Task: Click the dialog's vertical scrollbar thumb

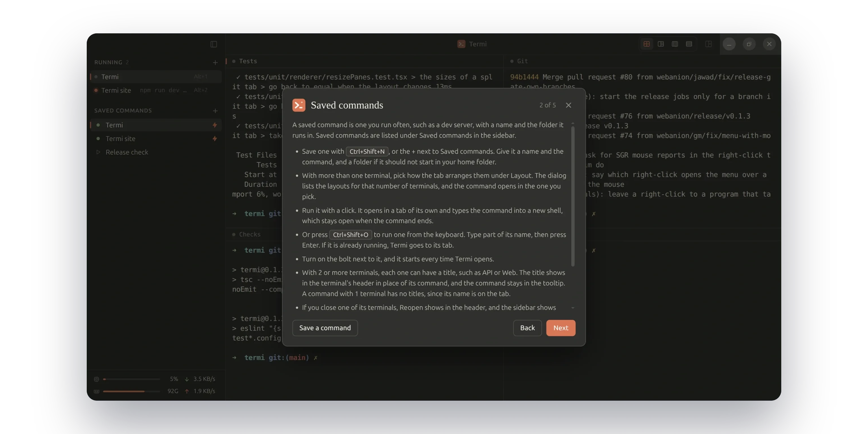Action: pos(572,196)
